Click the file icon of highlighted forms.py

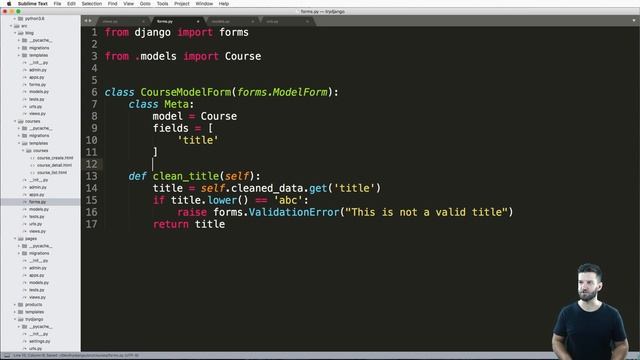coord(25,202)
